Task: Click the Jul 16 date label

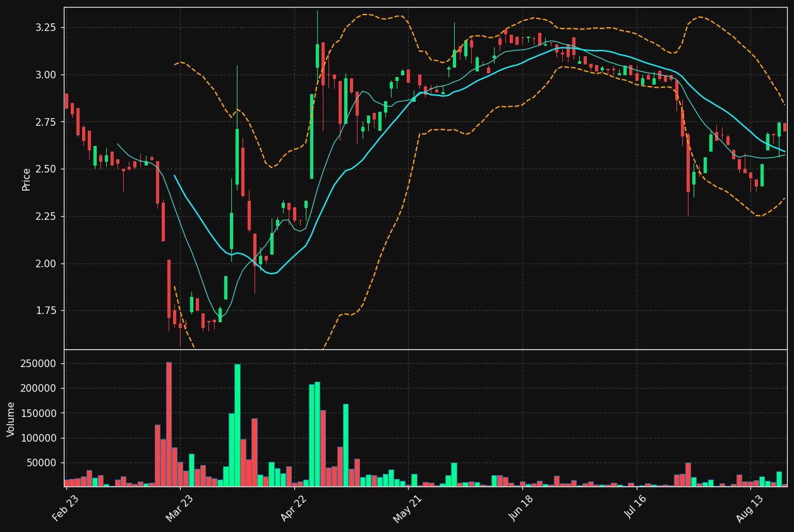Action: [636, 508]
